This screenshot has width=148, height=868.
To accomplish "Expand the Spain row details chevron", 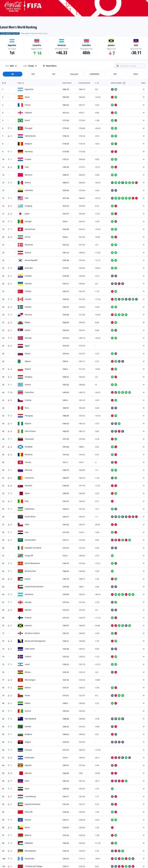I will 144,97.
